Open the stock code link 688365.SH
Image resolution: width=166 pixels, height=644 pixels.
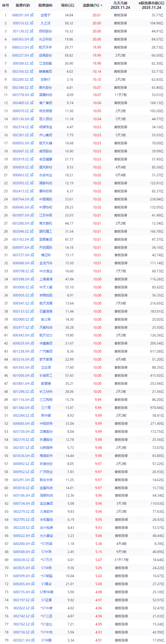click(x=20, y=39)
